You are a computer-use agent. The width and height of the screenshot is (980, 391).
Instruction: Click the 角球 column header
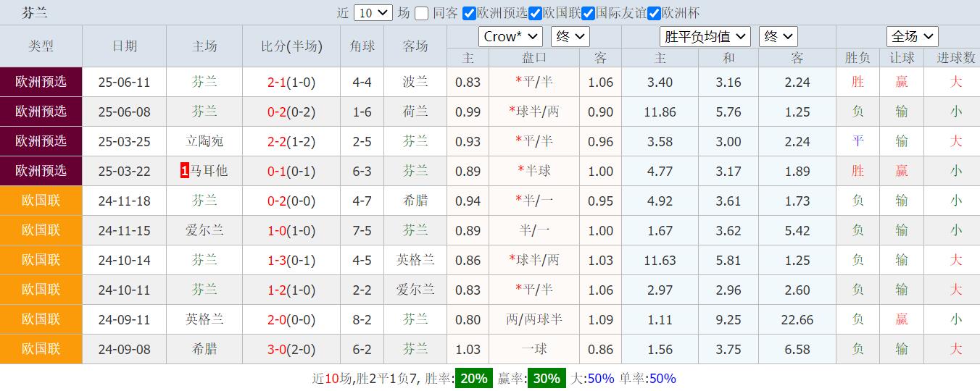[x=362, y=46]
